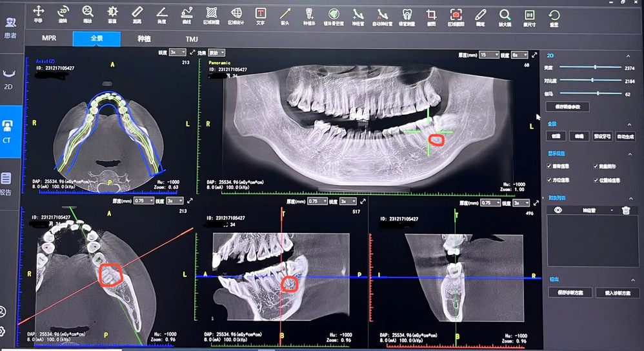Open the 2D sidebar section
The image size is (644, 351).
(x=9, y=79)
